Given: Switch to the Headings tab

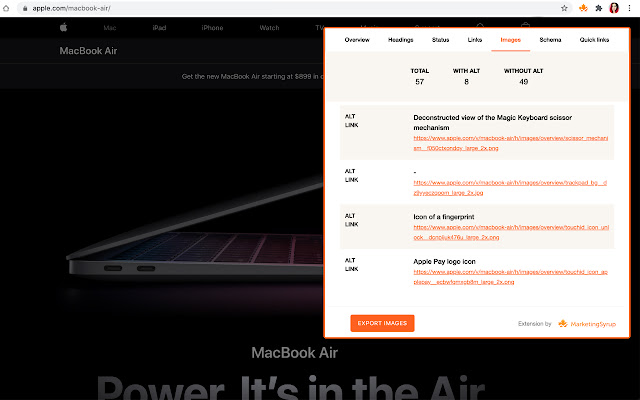Looking at the screenshot, I should coord(400,40).
